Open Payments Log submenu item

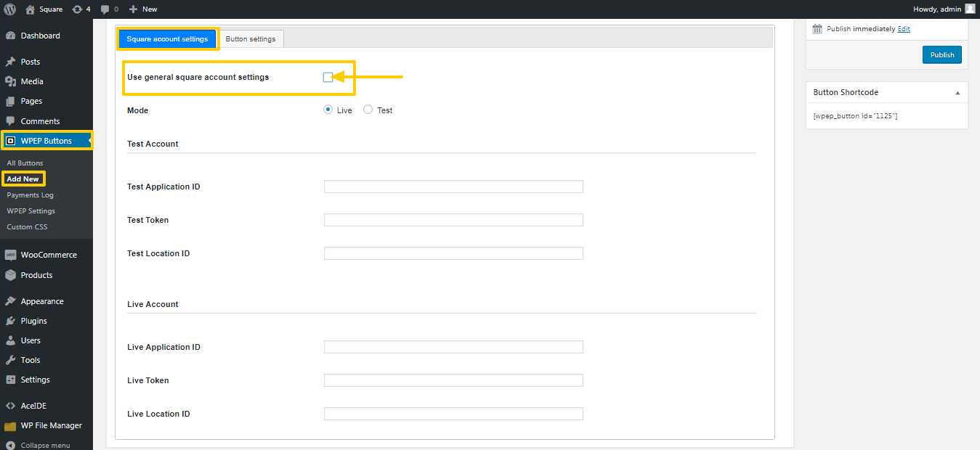pyautogui.click(x=31, y=195)
